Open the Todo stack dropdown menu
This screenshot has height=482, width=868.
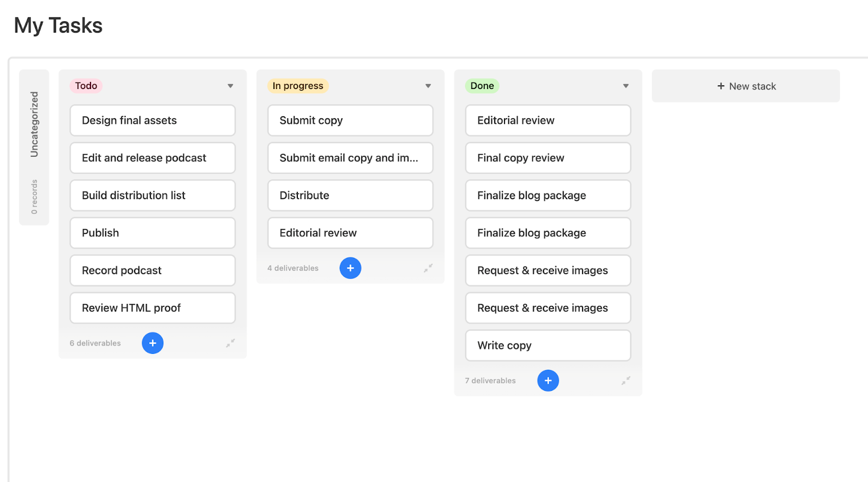(231, 86)
